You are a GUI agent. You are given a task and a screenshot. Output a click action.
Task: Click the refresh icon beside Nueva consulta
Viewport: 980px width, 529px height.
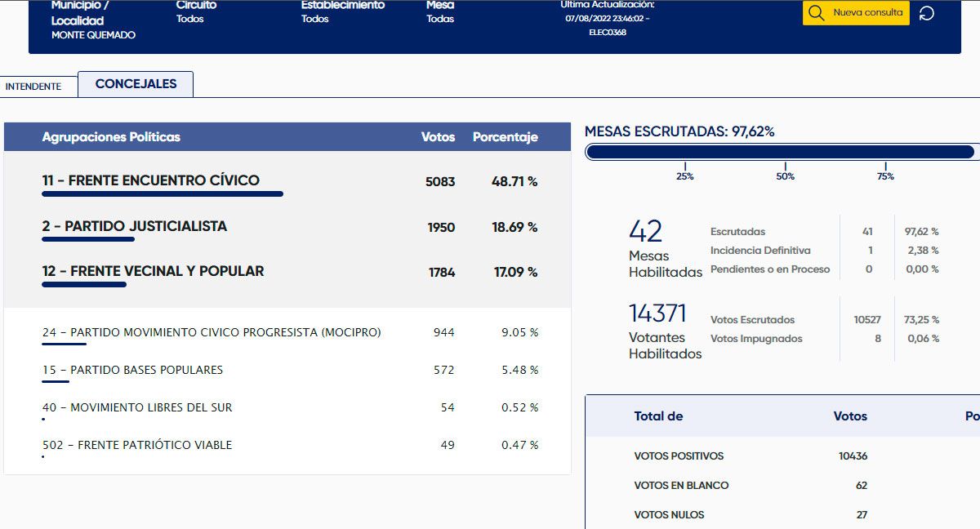(927, 13)
